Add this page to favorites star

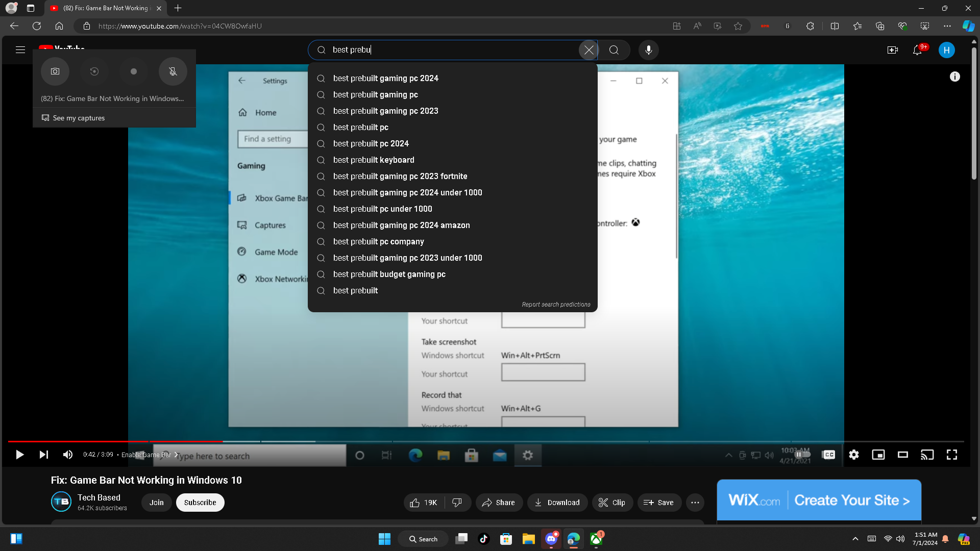click(738, 26)
